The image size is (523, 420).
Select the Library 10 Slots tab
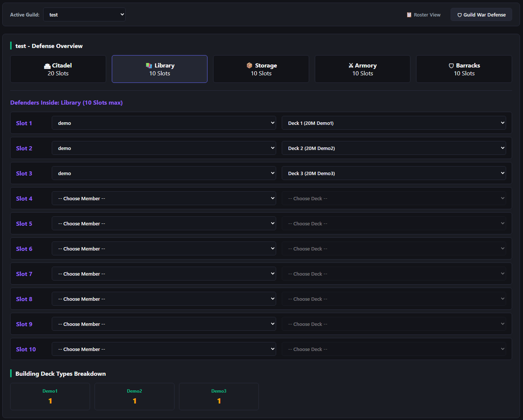[159, 69]
